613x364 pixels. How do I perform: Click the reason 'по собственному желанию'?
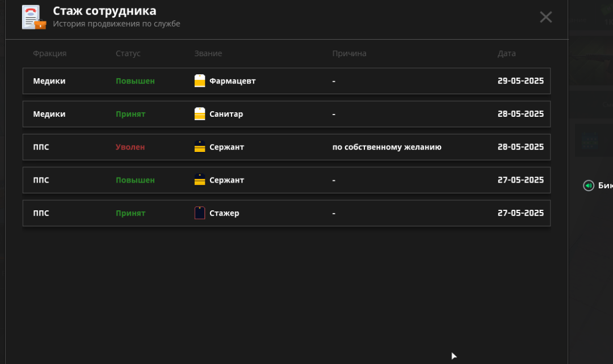(x=387, y=147)
